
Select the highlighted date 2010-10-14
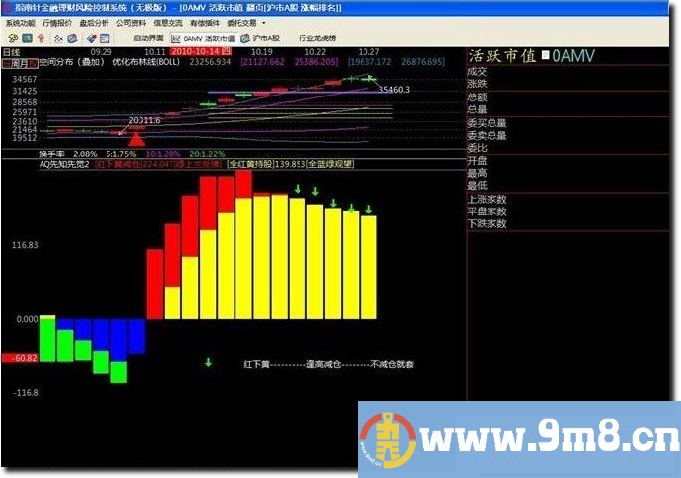pyautogui.click(x=201, y=52)
